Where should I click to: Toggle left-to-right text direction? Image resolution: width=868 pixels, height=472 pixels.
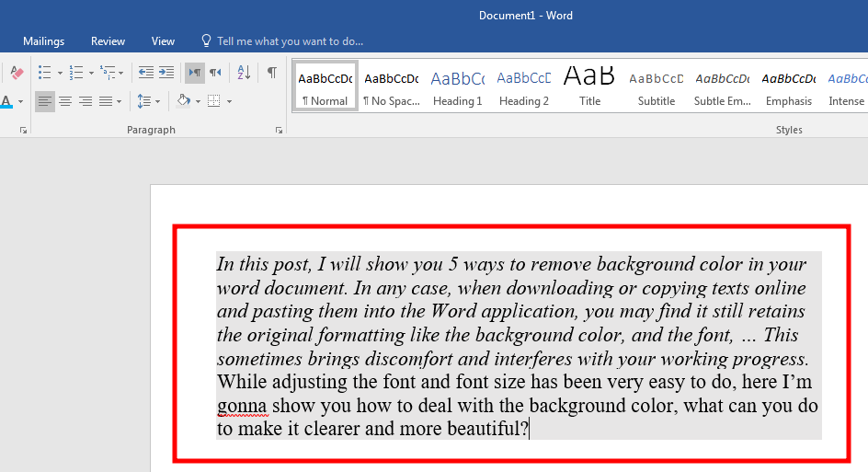[194, 73]
